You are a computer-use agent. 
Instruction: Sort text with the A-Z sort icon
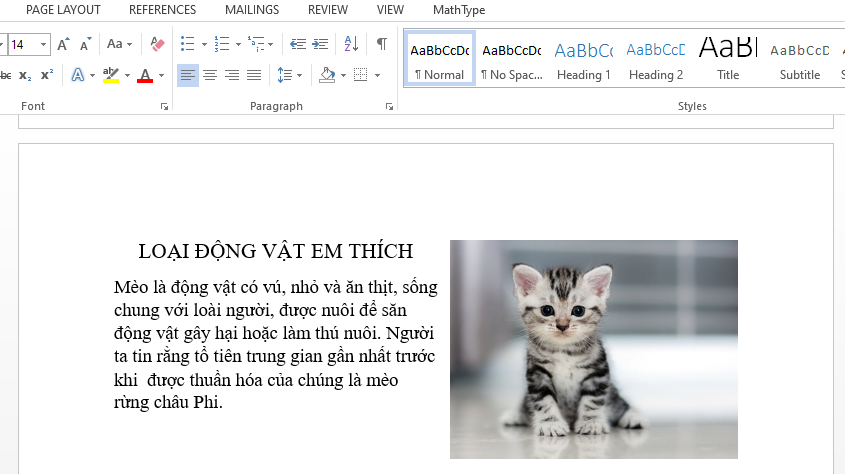[351, 44]
